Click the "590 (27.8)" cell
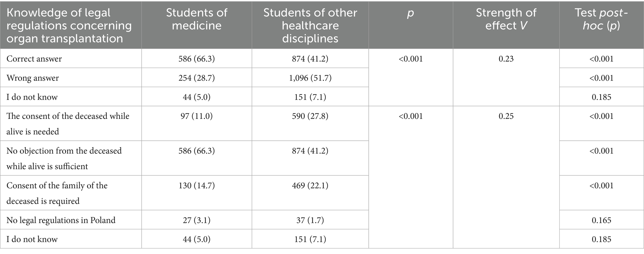Image resolution: width=644 pixels, height=254 pixels. (x=310, y=116)
